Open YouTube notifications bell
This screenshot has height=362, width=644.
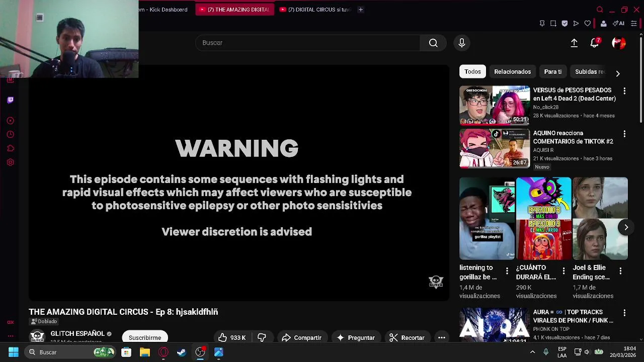click(x=595, y=43)
